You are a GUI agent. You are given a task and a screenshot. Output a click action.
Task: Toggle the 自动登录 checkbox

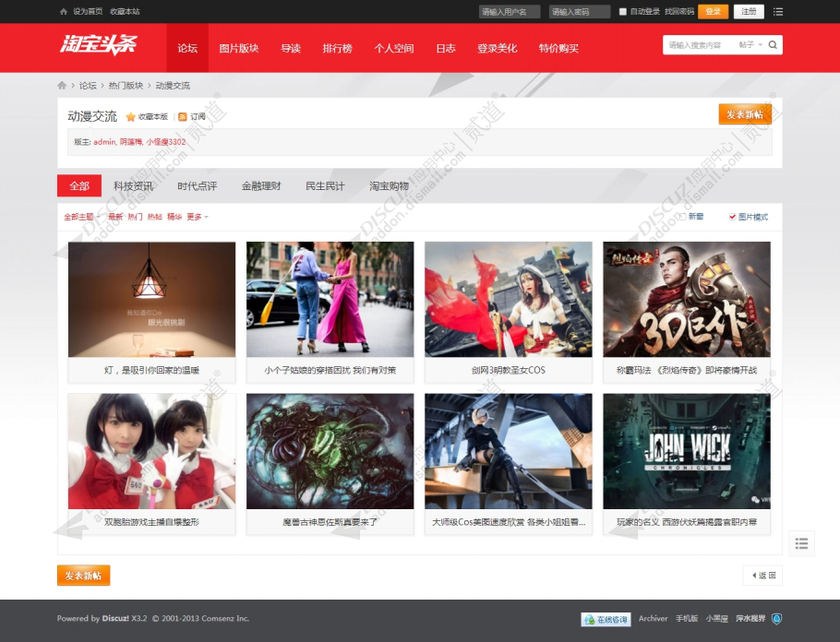click(622, 11)
